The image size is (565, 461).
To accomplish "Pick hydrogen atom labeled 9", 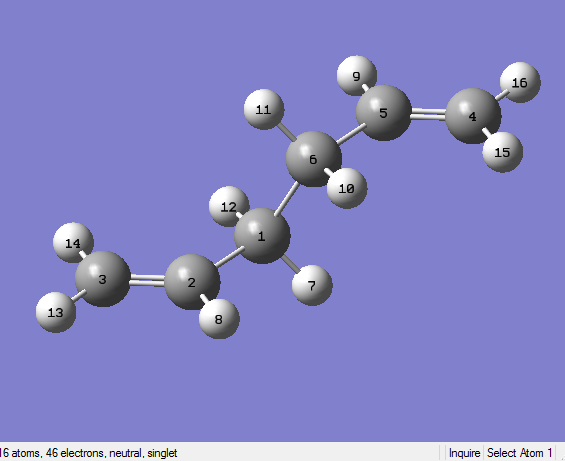I will point(357,76).
